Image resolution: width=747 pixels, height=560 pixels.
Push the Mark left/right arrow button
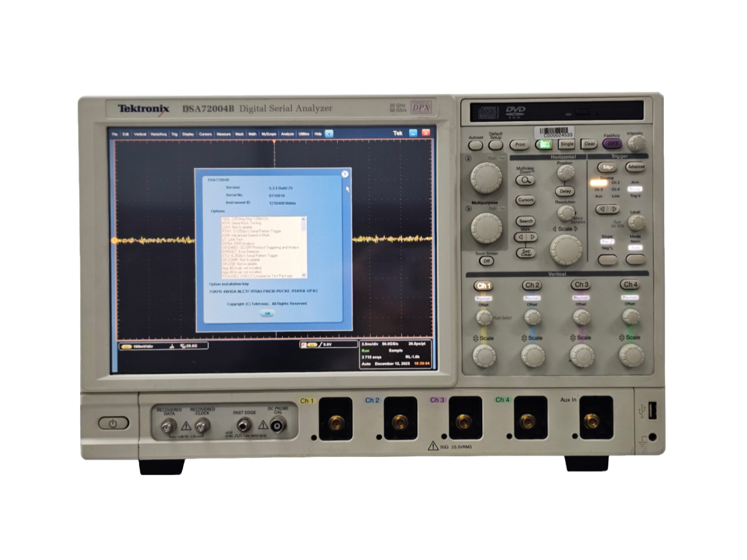pyautogui.click(x=526, y=237)
